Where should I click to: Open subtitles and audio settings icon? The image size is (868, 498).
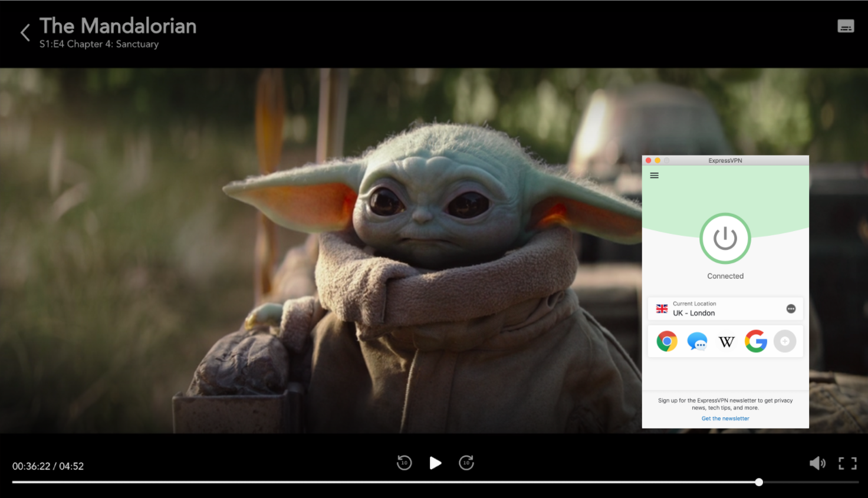point(846,26)
